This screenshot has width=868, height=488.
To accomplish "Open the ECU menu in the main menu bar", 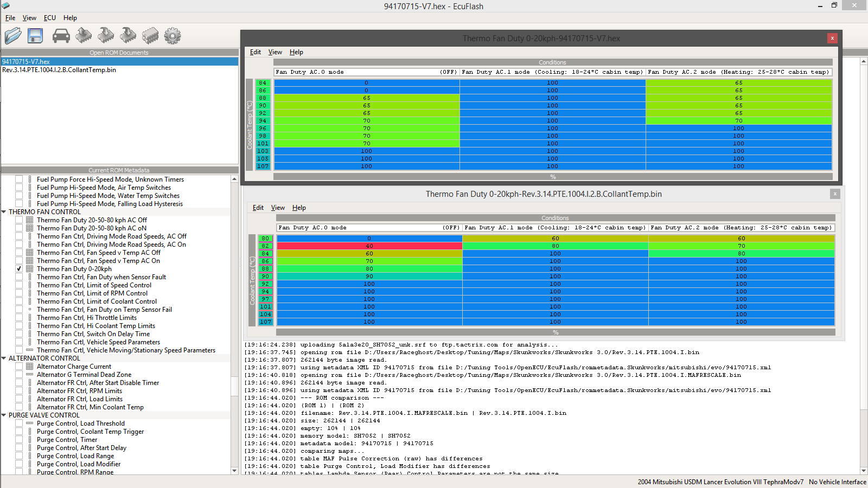I will 50,18.
